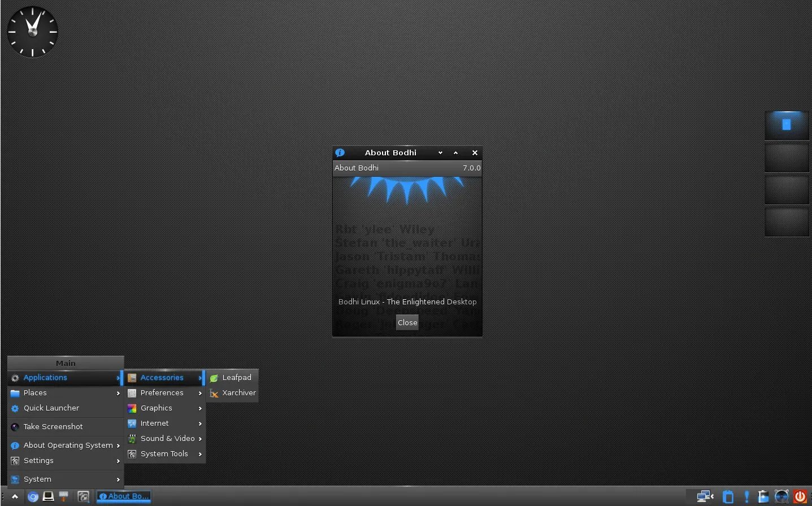Click the red power button in the tray
Image resolution: width=812 pixels, height=506 pixels.
pyautogui.click(x=800, y=496)
